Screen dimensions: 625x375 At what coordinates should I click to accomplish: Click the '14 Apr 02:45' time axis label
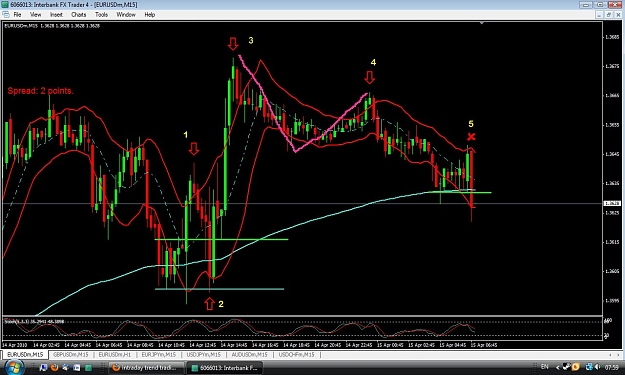46,345
